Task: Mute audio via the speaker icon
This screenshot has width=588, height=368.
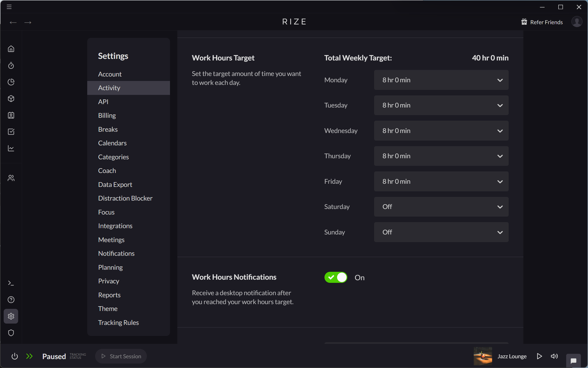Action: click(554, 356)
